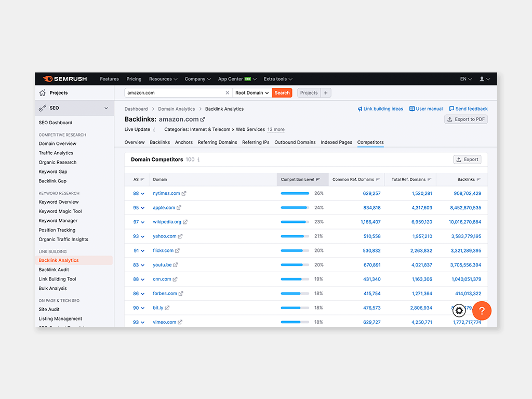Open the Pricing menu in the top bar
The height and width of the screenshot is (399, 532).
click(x=134, y=78)
